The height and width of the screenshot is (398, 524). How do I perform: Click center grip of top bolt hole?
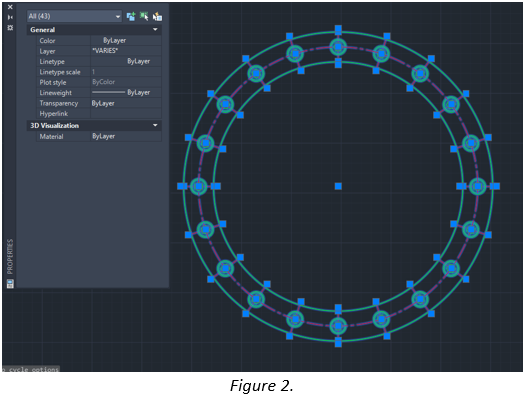click(338, 46)
